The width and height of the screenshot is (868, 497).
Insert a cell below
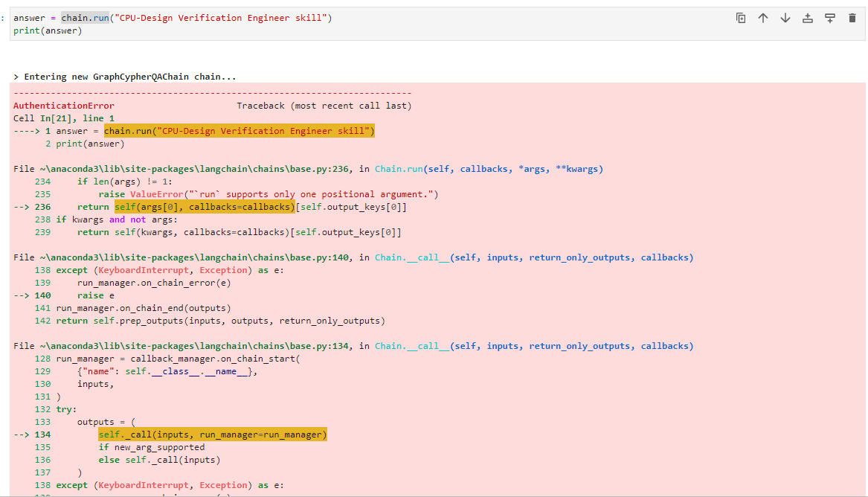(x=830, y=19)
